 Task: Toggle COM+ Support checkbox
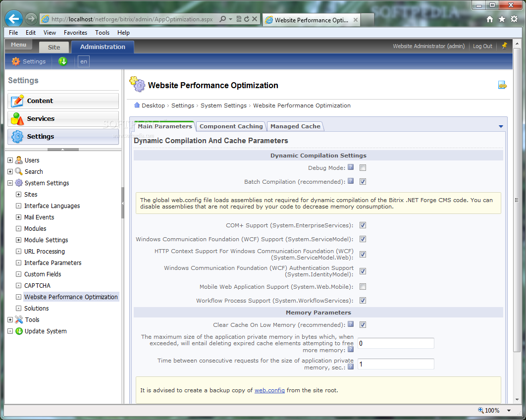tap(363, 225)
